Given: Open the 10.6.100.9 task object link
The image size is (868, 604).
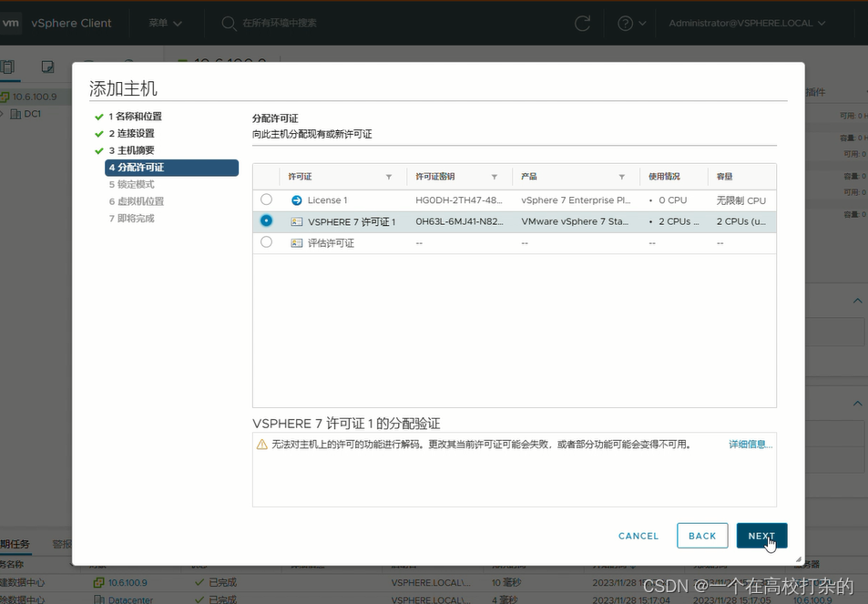Looking at the screenshot, I should (x=128, y=583).
